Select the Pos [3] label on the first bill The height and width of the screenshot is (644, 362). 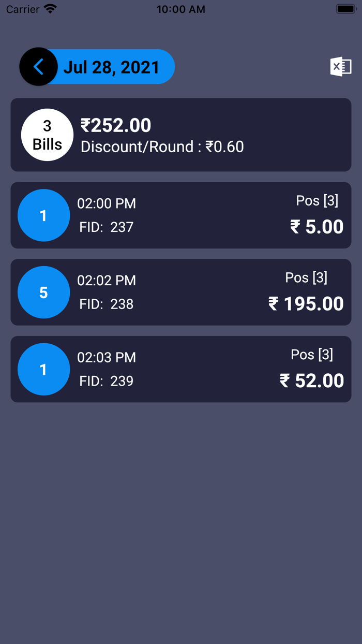coord(317,201)
